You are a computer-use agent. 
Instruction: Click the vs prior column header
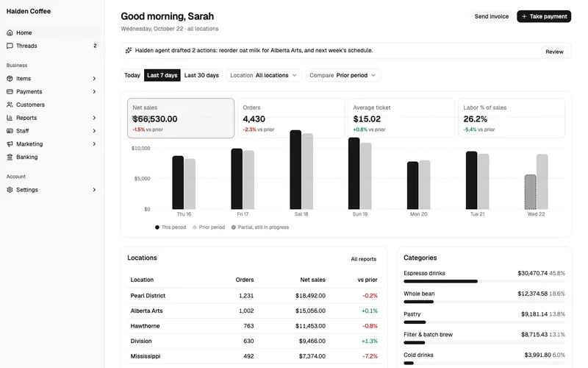click(x=367, y=280)
